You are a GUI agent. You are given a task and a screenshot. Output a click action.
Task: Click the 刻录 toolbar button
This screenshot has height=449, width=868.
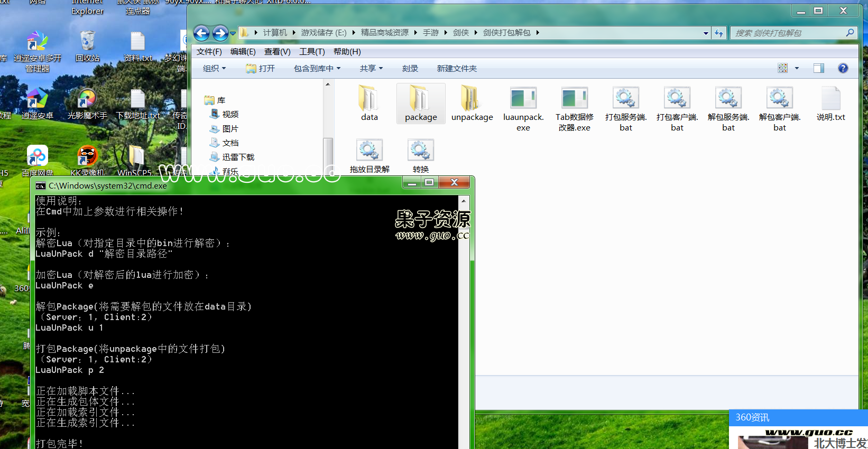click(x=410, y=68)
